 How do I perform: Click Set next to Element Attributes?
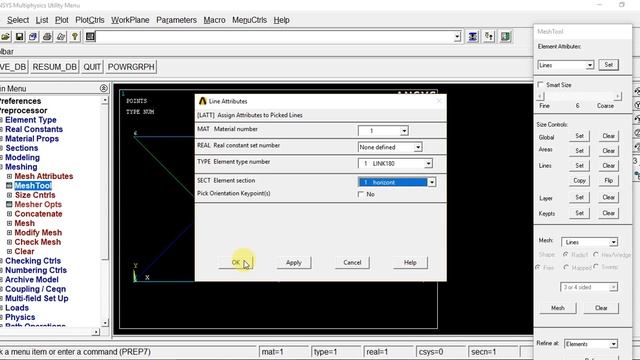click(609, 65)
